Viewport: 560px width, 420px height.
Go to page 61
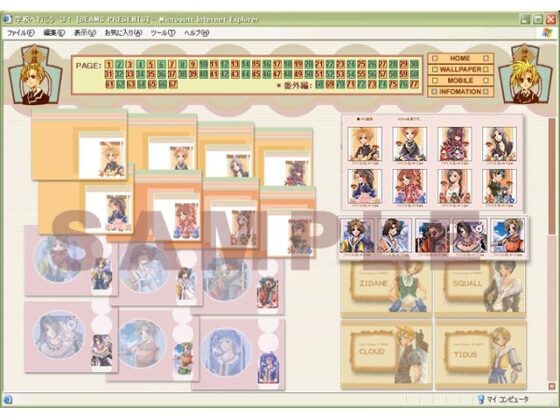tap(109, 85)
